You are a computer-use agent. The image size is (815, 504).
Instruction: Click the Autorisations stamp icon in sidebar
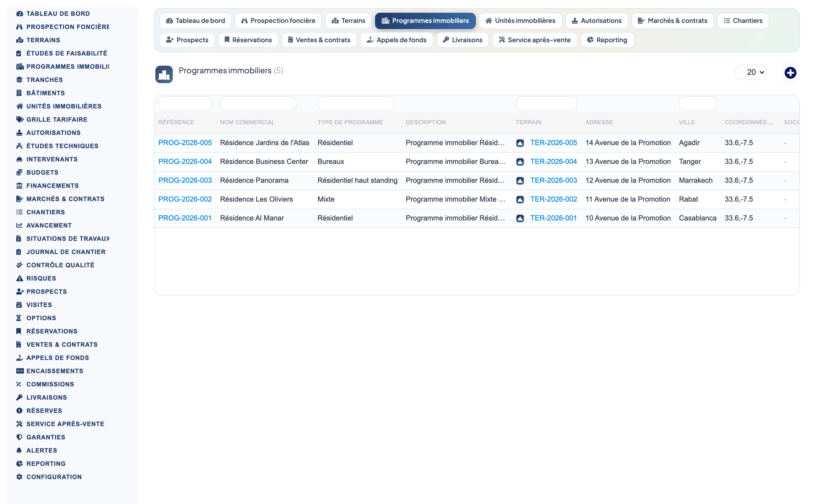click(19, 133)
